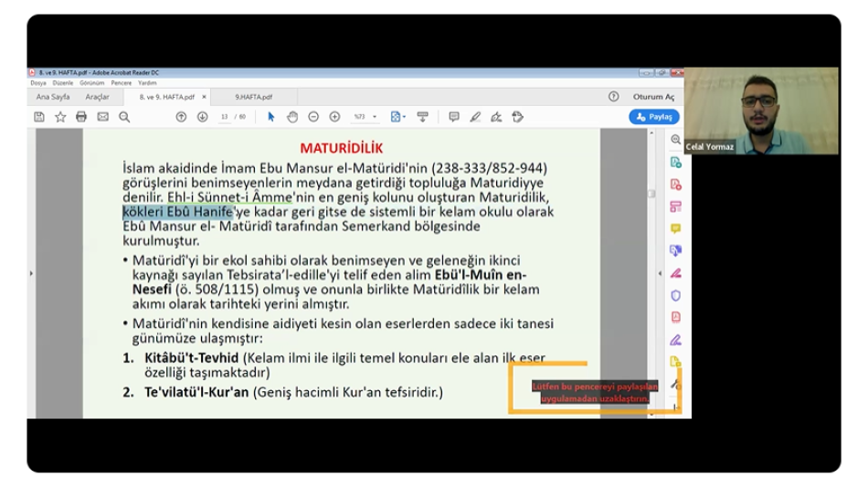This screenshot has height=488, width=868.
Task: Save the PDF with the floppy disk icon
Action: 38,117
